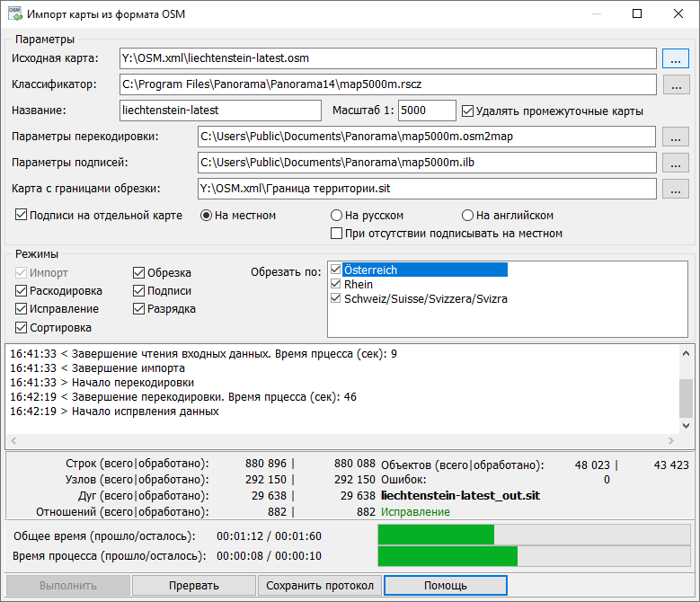Toggle 'Удалять промежуточные карты' checkbox
Screen dimensions: 700x602
click(x=468, y=111)
